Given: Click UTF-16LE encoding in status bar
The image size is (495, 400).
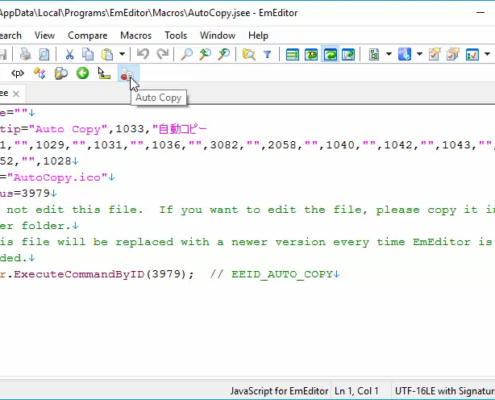Looking at the screenshot, I should pos(445,391).
